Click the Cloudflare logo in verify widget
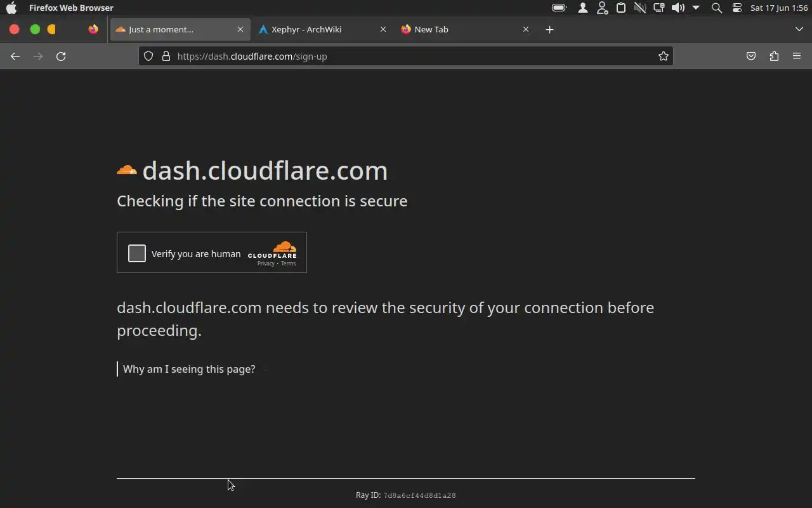Screen dimensions: 812x508 pos(272,250)
